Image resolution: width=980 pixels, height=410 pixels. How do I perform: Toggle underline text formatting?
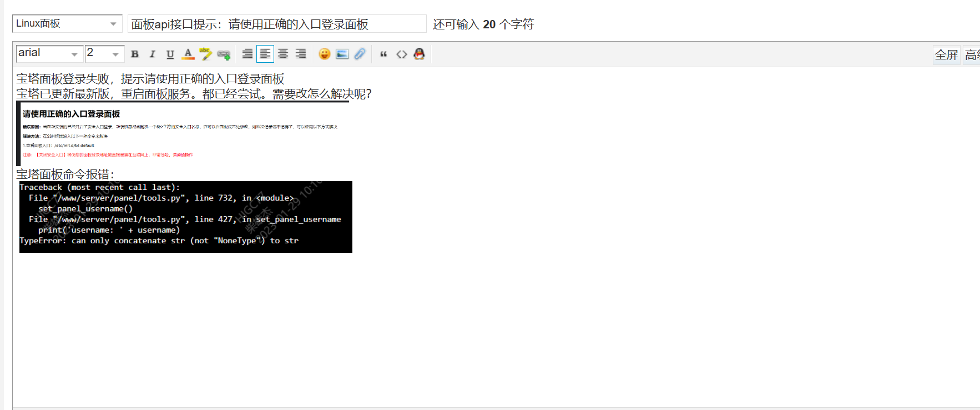(x=170, y=54)
